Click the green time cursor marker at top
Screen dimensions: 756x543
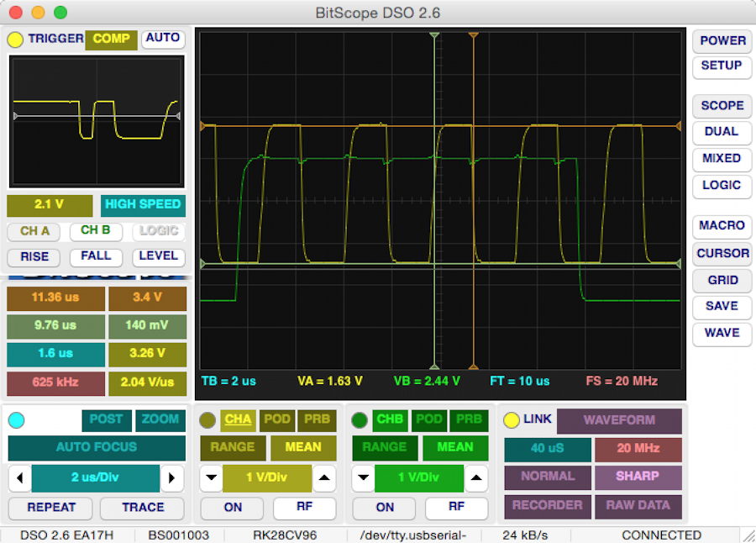(434, 35)
